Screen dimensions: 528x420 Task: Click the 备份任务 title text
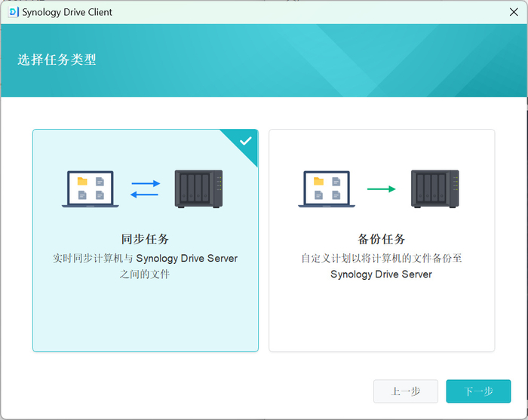[382, 239]
